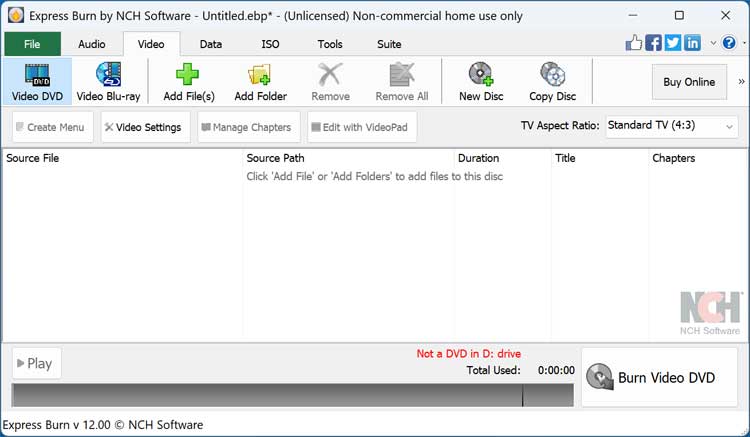Click the thumbs-up like icon
750x437 pixels.
(x=634, y=43)
